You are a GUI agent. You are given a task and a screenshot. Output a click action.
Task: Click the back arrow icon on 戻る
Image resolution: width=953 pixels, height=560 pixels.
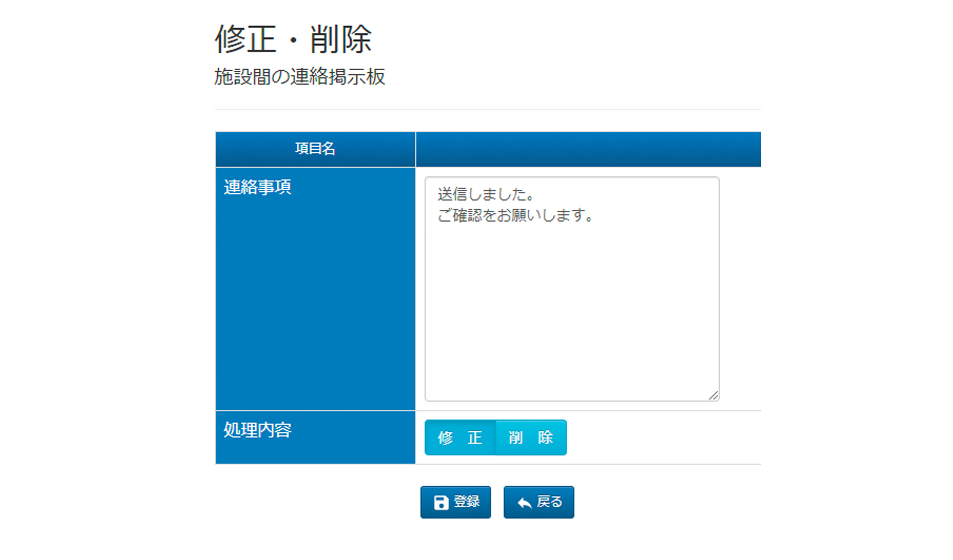[x=525, y=503]
